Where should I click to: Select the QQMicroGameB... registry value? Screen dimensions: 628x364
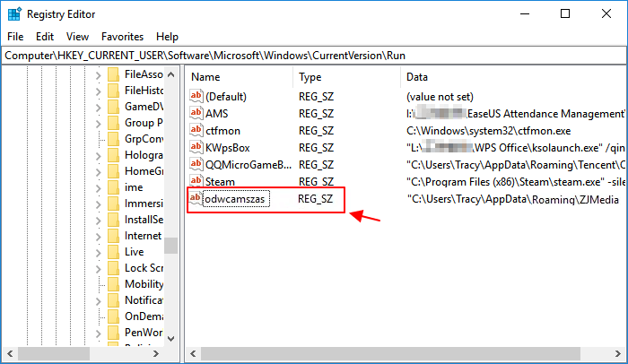(248, 164)
